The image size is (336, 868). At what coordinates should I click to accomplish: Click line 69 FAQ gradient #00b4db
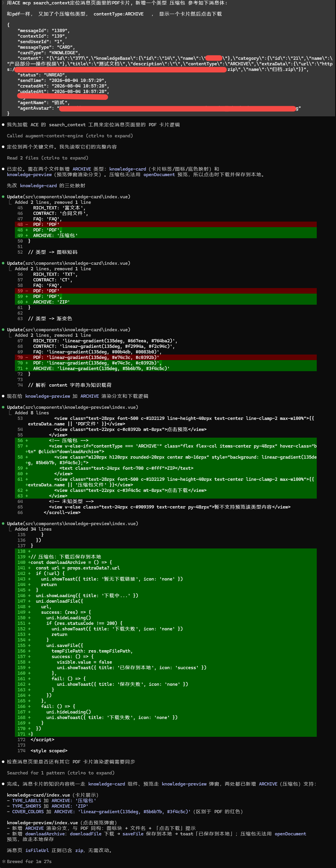[97, 352]
